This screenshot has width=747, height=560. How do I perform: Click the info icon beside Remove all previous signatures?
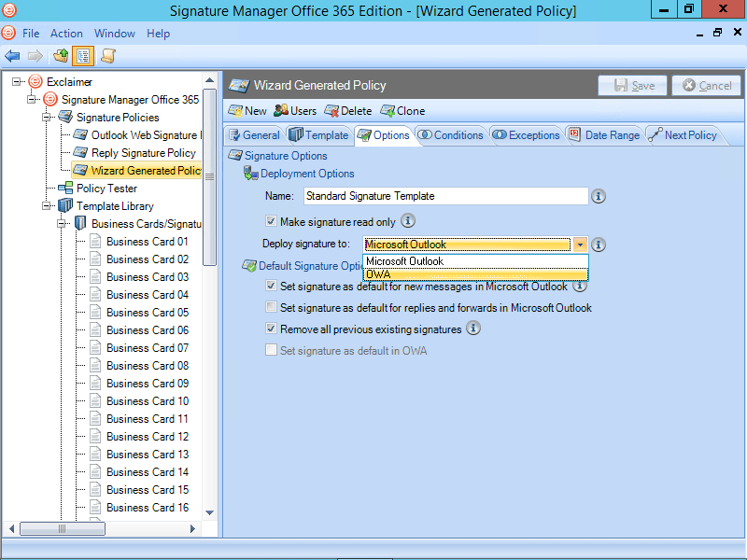(x=473, y=329)
